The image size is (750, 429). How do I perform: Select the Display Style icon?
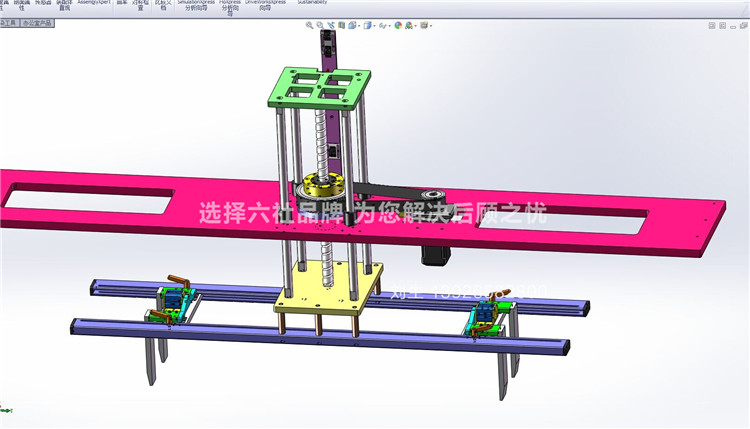click(367, 25)
